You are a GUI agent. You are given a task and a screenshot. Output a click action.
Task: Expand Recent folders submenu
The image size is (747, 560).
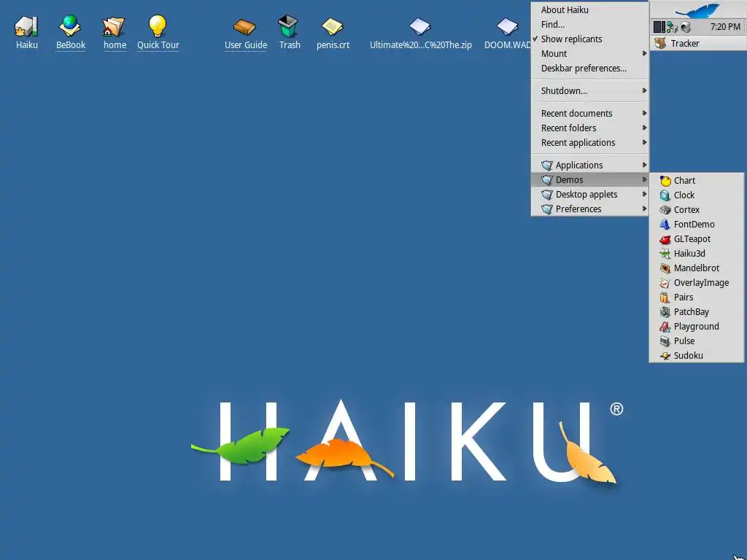coord(589,128)
